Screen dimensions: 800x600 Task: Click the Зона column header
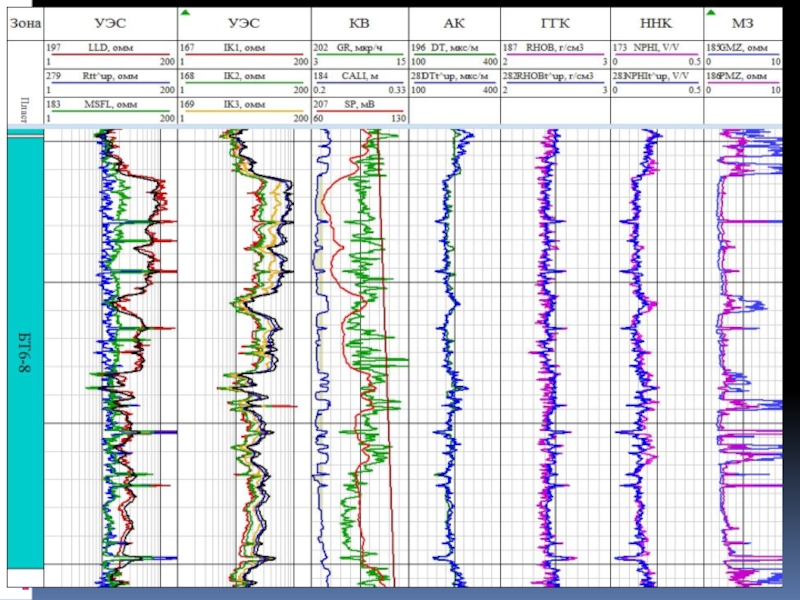(x=21, y=22)
